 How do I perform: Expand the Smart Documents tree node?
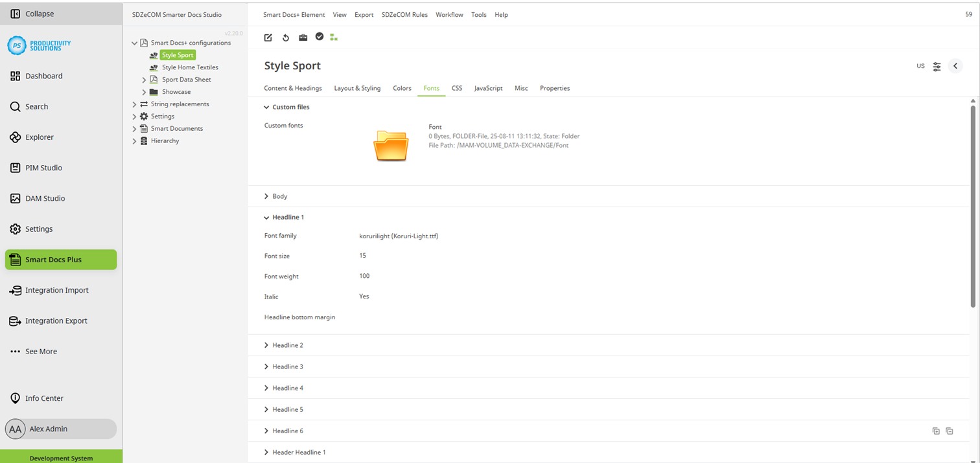(135, 129)
